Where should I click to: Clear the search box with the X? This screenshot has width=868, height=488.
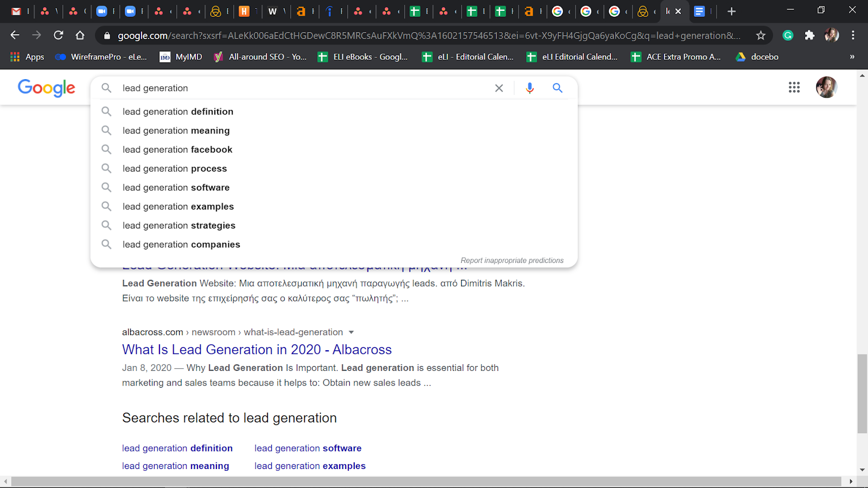499,88
